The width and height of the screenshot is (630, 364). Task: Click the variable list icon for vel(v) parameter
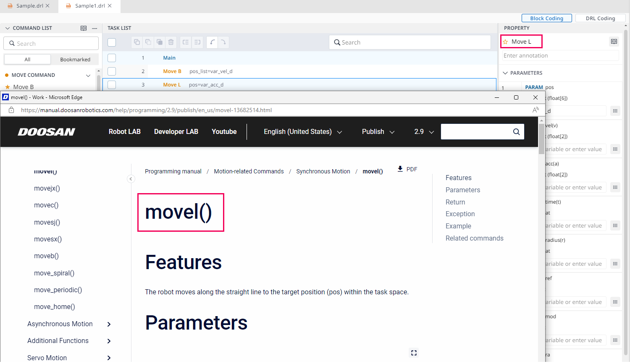coord(615,149)
